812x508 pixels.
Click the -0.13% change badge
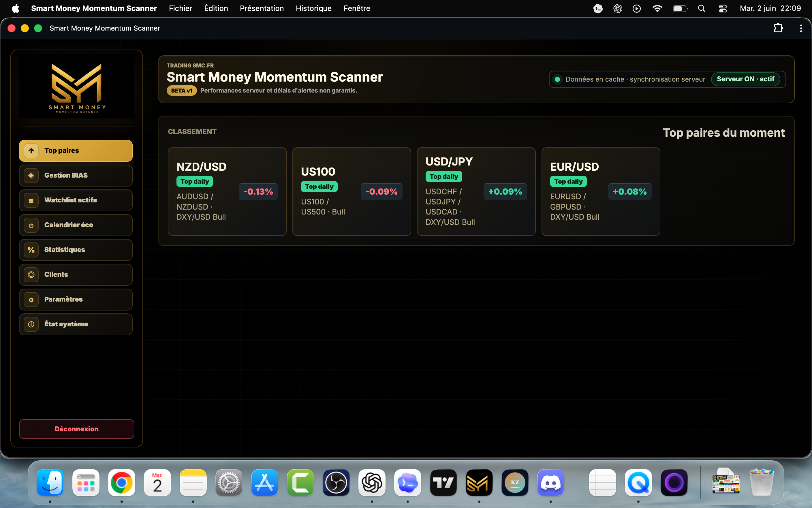point(258,191)
